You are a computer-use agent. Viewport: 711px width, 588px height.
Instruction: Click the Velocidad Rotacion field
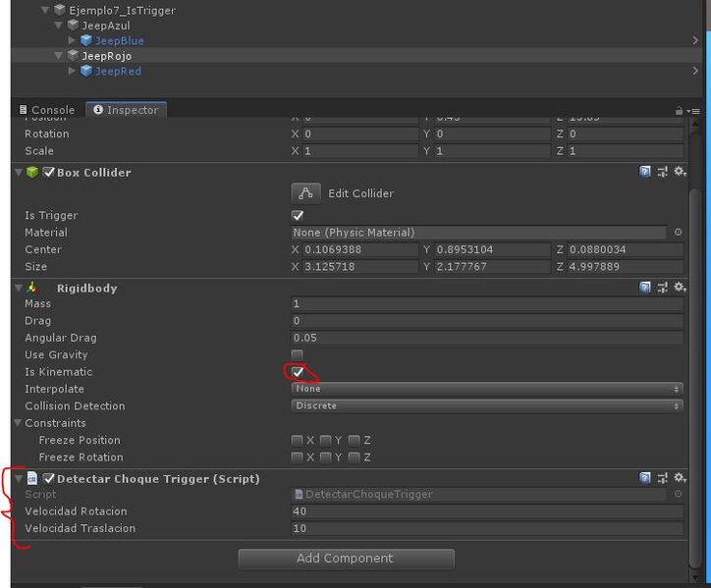pos(487,510)
